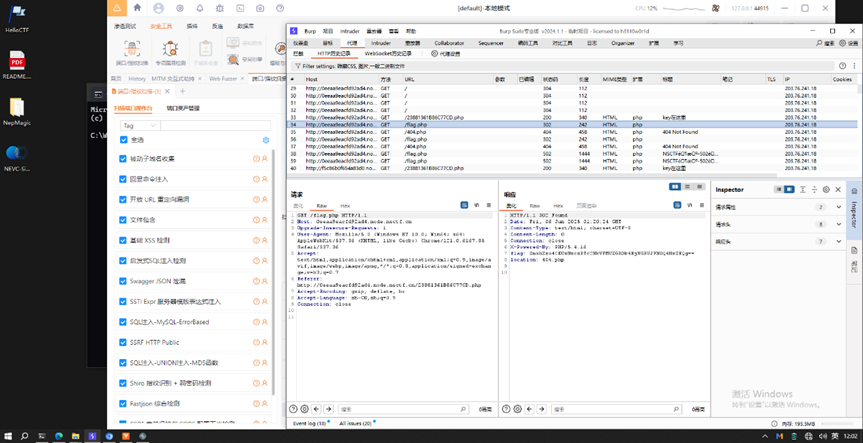This screenshot has width=863, height=443.
Task: Open the filter bar three-dot menu
Action: pos(854,65)
